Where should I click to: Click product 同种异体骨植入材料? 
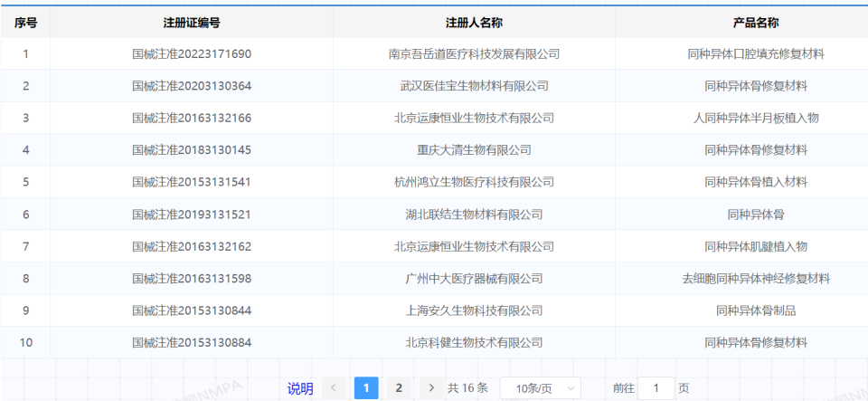(756, 182)
